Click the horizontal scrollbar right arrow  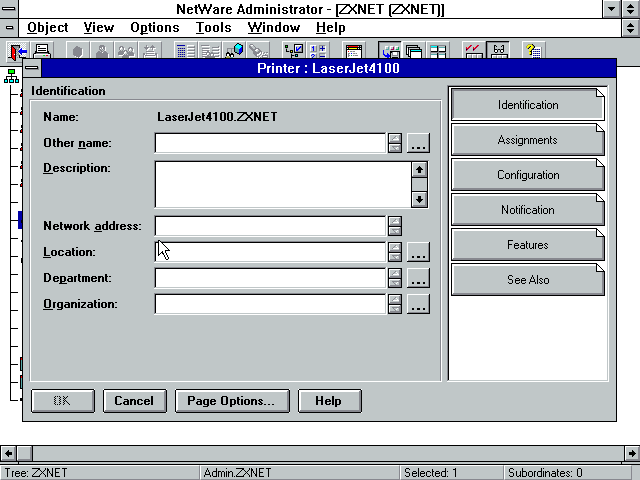[632, 453]
